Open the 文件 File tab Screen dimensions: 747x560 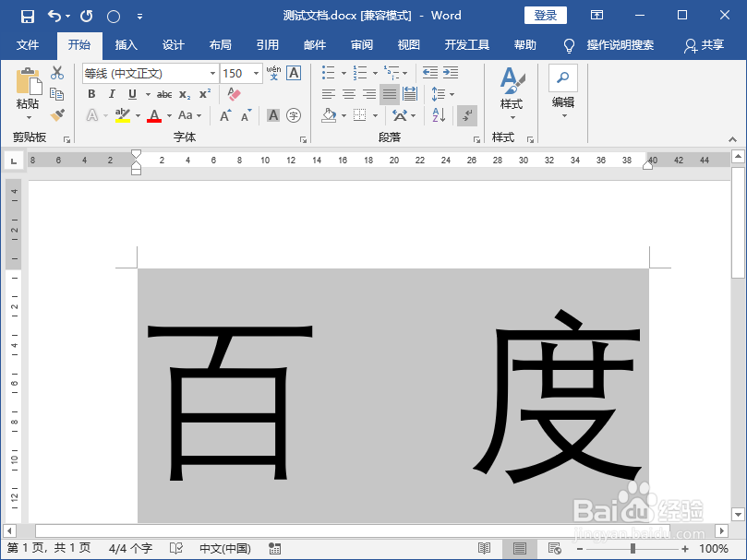click(x=28, y=45)
